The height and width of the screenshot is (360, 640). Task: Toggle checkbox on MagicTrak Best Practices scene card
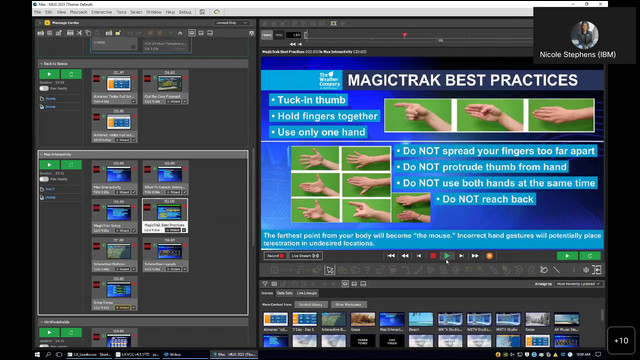pyautogui.click(x=184, y=230)
